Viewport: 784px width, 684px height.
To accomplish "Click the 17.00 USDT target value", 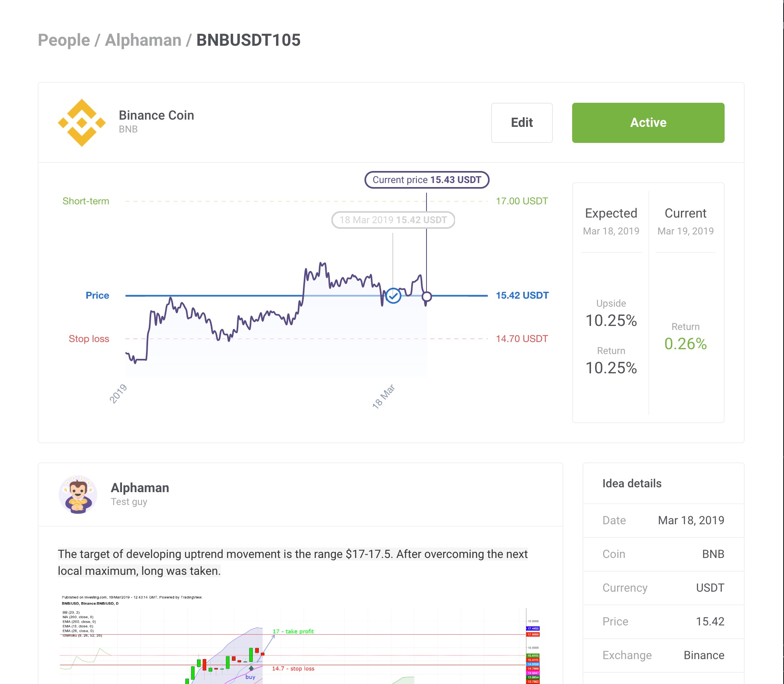I will pyautogui.click(x=522, y=201).
